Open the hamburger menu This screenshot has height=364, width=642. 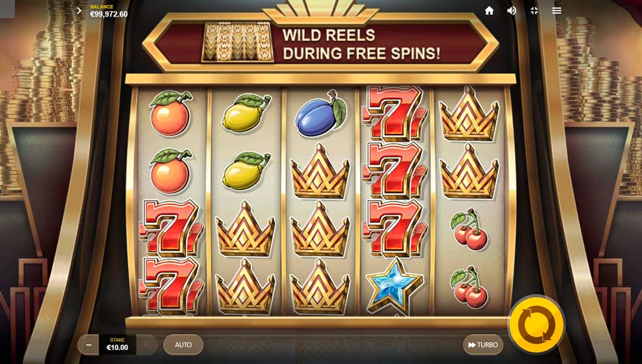(x=557, y=11)
